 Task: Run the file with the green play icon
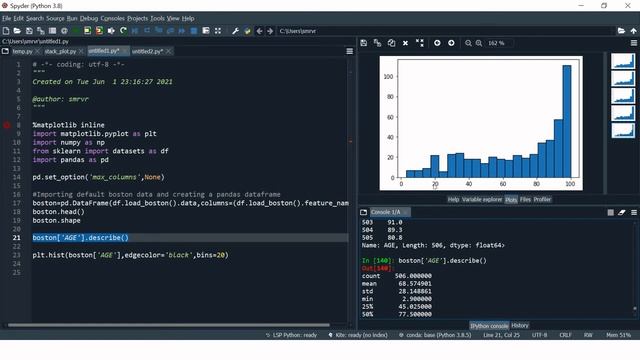76,31
